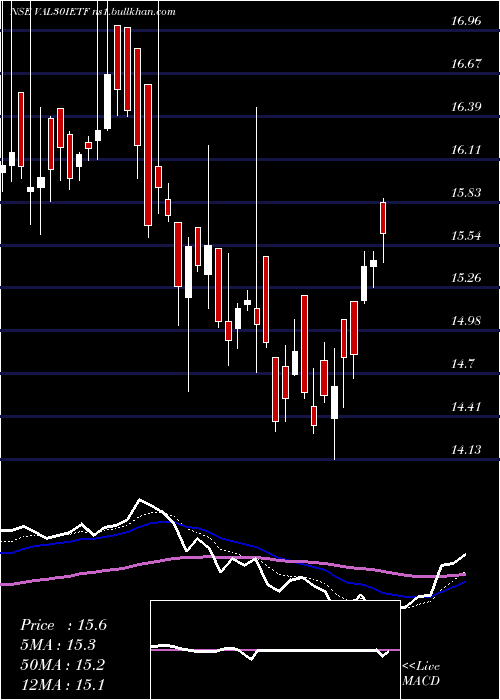This screenshot has height=700, width=500.
Task: Click the 50MA : 15.2 readout
Action: pos(63,665)
